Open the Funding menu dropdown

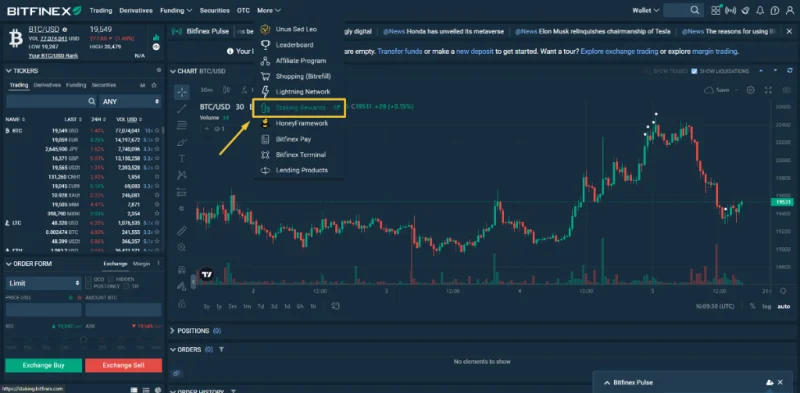click(x=176, y=10)
